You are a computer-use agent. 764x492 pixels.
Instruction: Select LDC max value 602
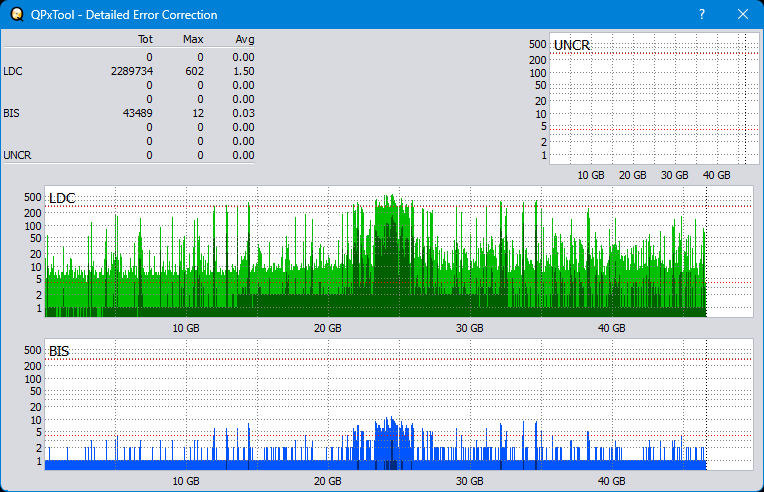tap(194, 71)
